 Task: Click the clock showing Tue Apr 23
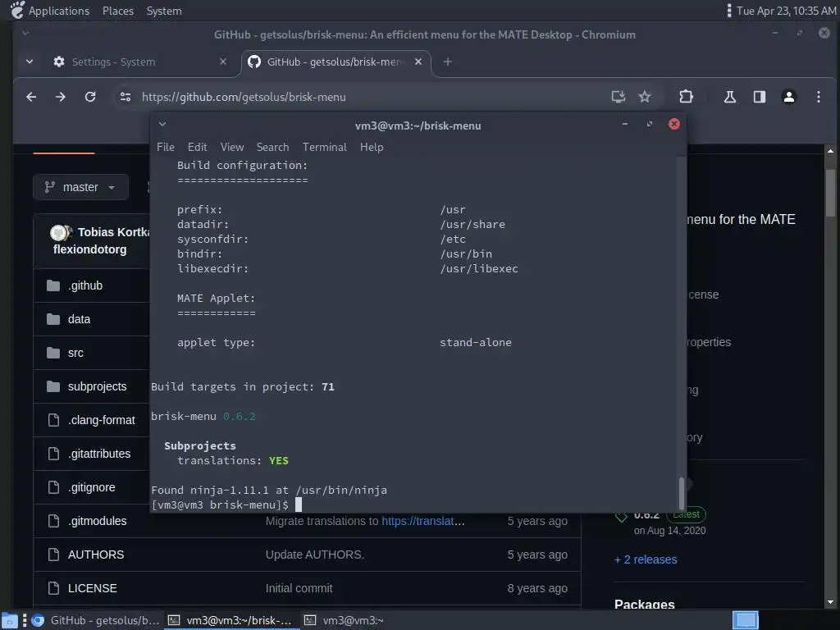click(786, 11)
